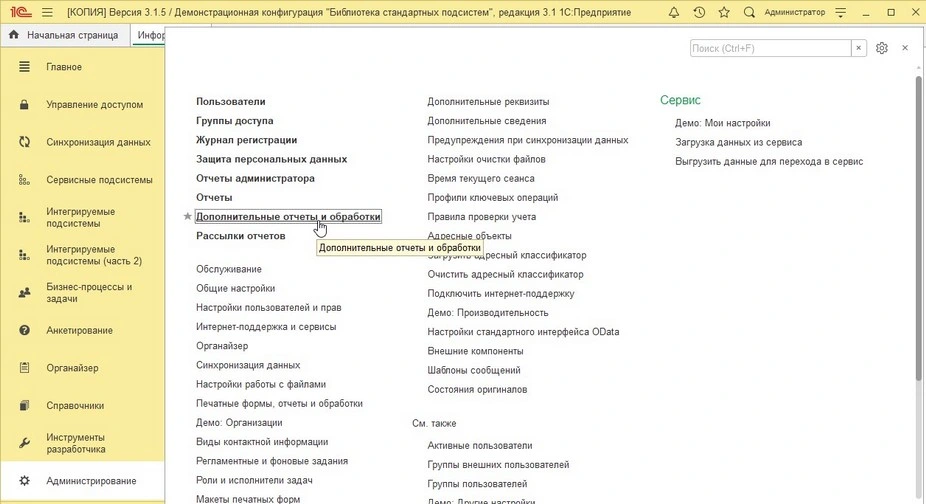Image resolution: width=926 pixels, height=504 pixels.
Task: Open the menu settings gear icon
Action: coord(881,48)
